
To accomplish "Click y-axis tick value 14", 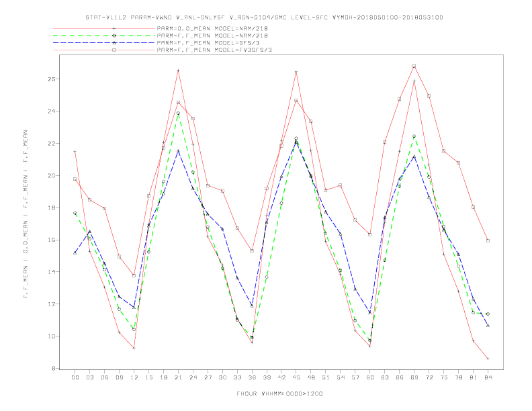I will pos(51,272).
